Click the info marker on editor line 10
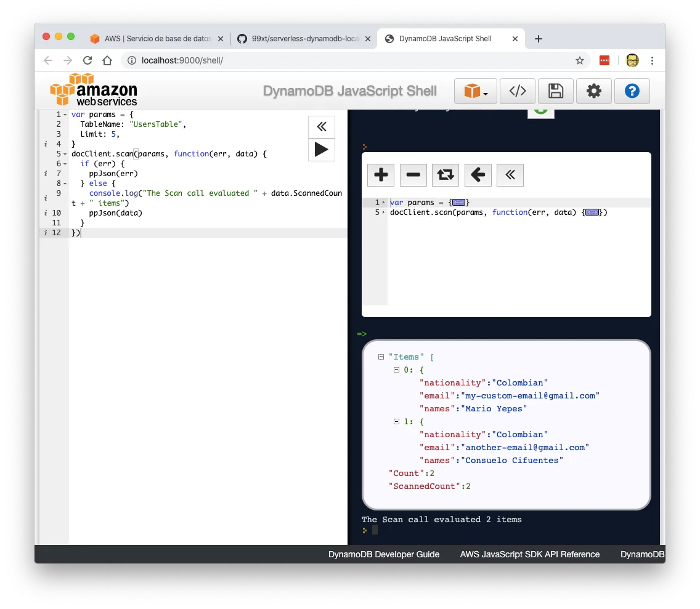The image size is (700, 609). pyautogui.click(x=46, y=213)
